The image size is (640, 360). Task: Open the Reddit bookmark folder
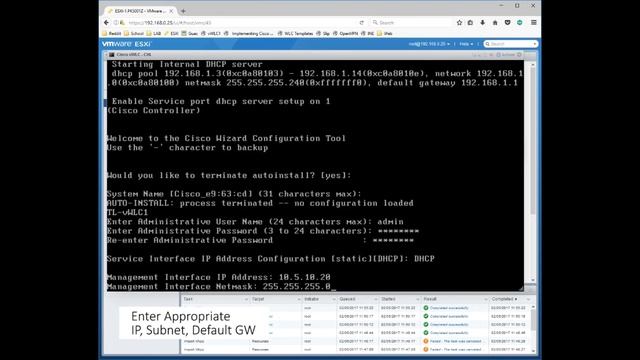[x=112, y=33]
